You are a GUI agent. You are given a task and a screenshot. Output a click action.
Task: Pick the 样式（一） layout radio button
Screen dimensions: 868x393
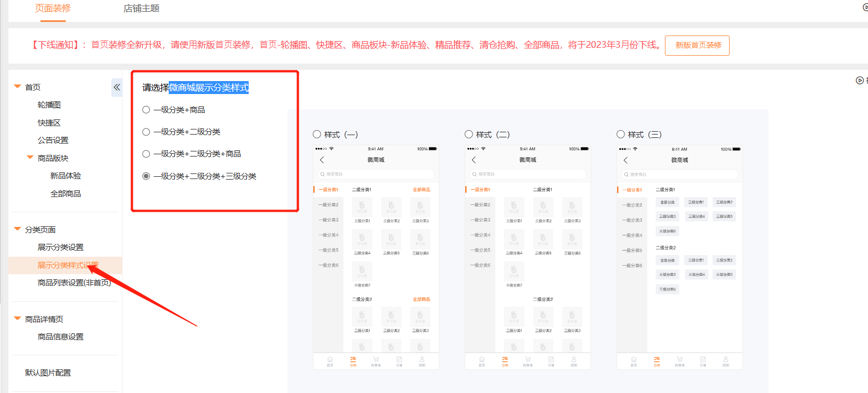point(317,135)
